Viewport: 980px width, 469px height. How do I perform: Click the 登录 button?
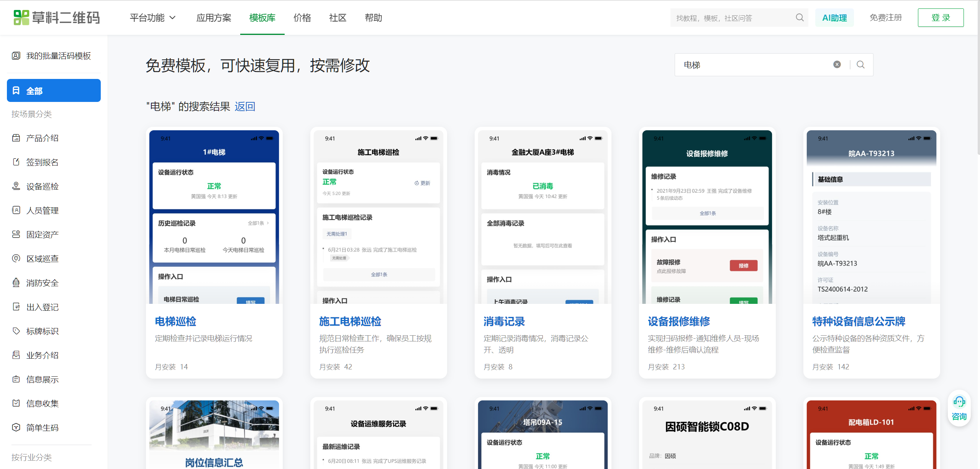click(940, 18)
